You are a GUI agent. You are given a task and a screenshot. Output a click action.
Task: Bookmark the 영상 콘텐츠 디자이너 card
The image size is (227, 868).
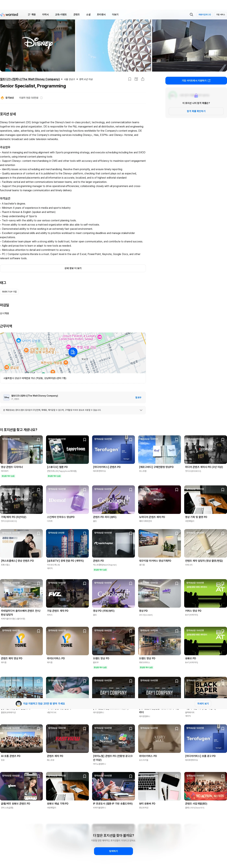[x=38, y=440]
